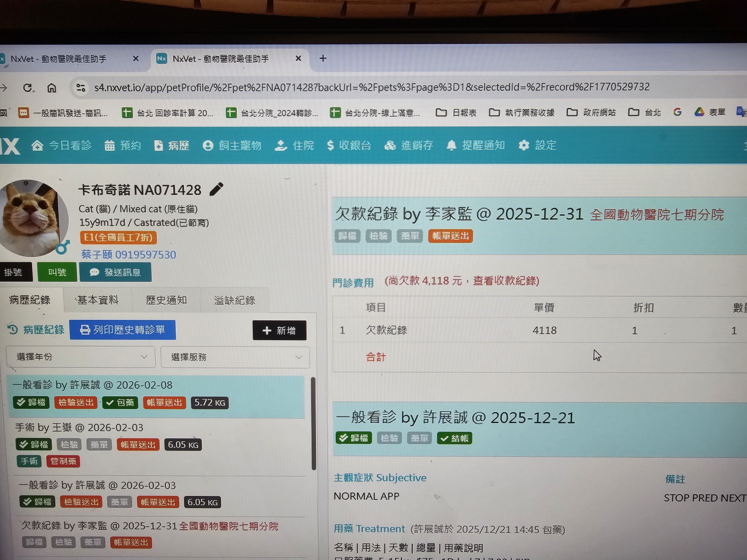Open site info icon in address bar
The height and width of the screenshot is (560, 747).
81,88
